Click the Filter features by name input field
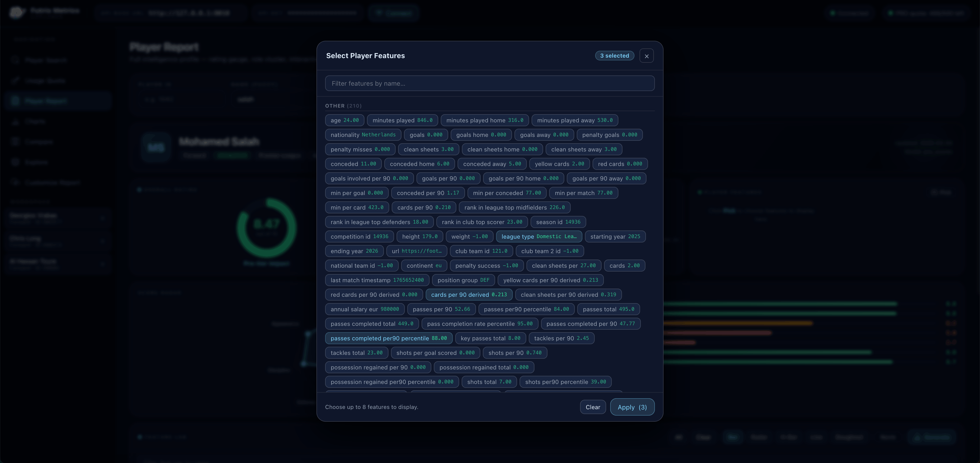 coord(490,83)
